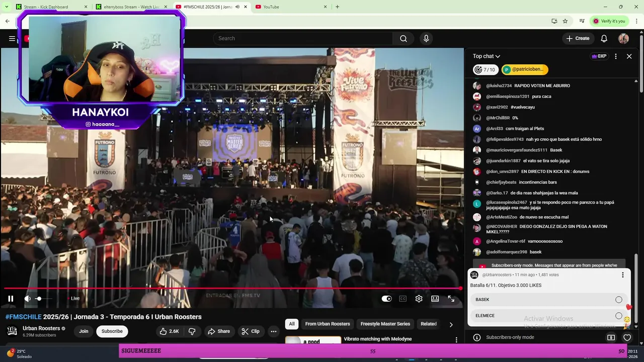Bookmark this page star icon
The height and width of the screenshot is (362, 644).
point(565,21)
